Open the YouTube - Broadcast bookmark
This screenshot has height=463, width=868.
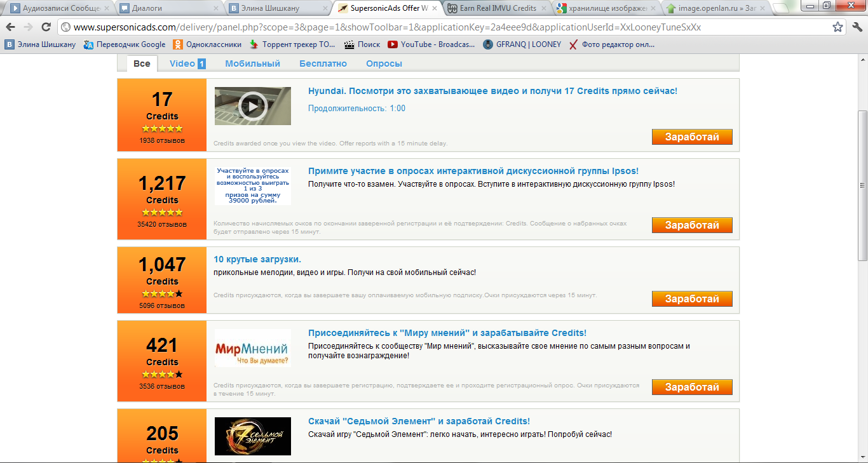click(431, 44)
